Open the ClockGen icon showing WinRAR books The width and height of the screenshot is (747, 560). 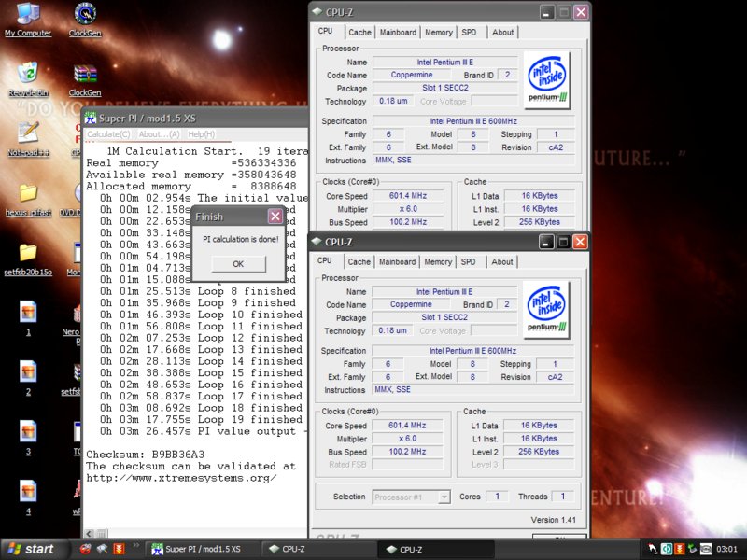click(x=85, y=79)
